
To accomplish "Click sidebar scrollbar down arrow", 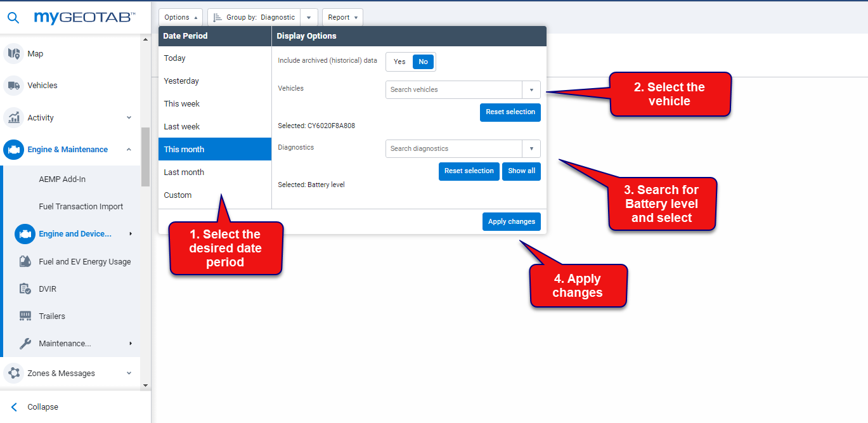I will (x=145, y=385).
